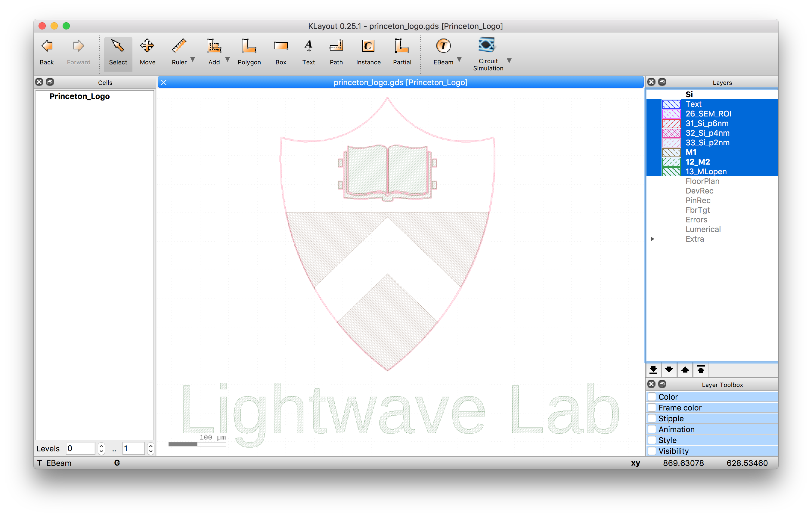Select the Box drawing tool
Viewport: 812px width, 517px height.
click(281, 52)
